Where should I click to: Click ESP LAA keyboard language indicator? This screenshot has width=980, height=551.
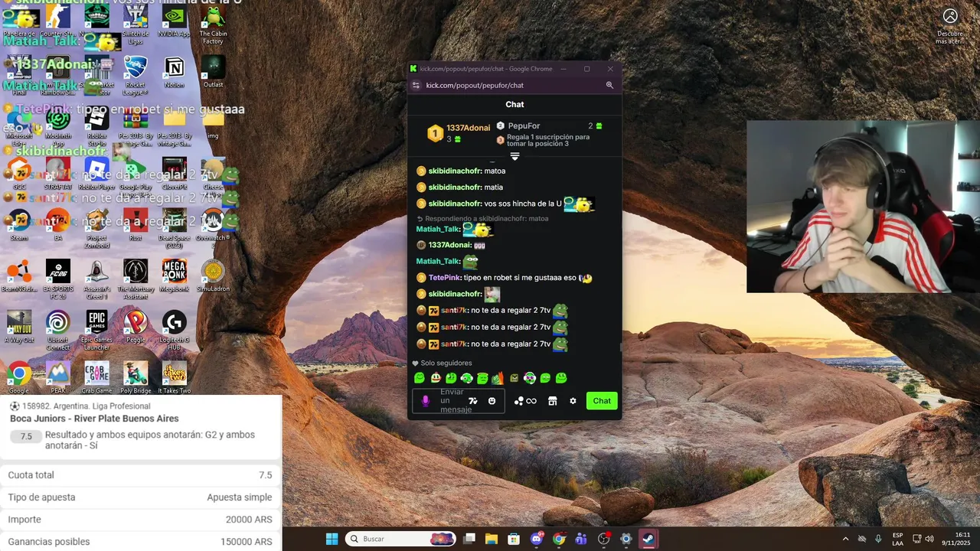(897, 539)
